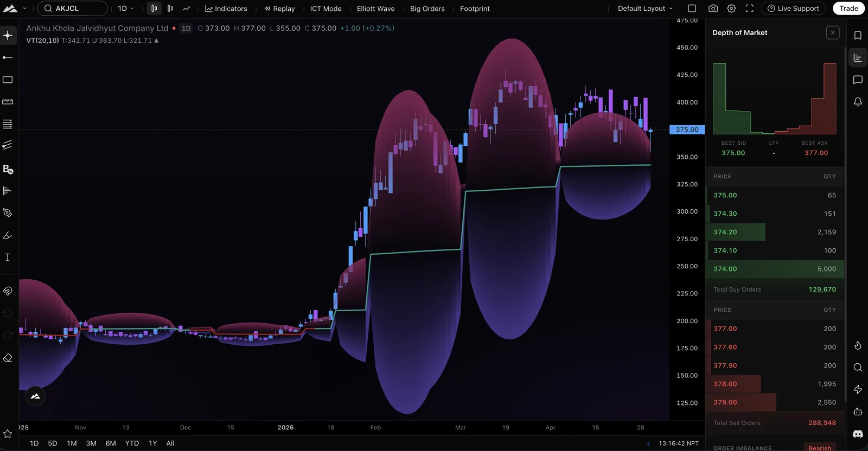
Task: Select the Fibonacci retracement lines tool
Action: click(x=8, y=124)
